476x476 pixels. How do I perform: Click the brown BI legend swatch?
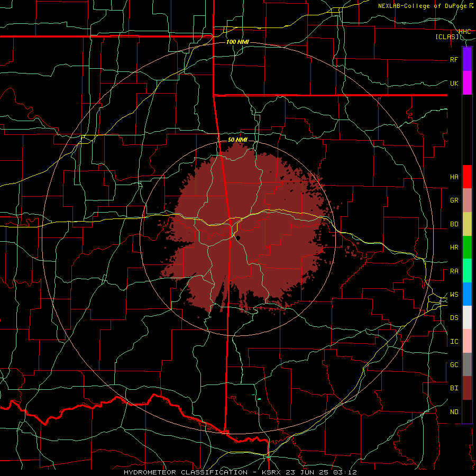tap(467, 388)
